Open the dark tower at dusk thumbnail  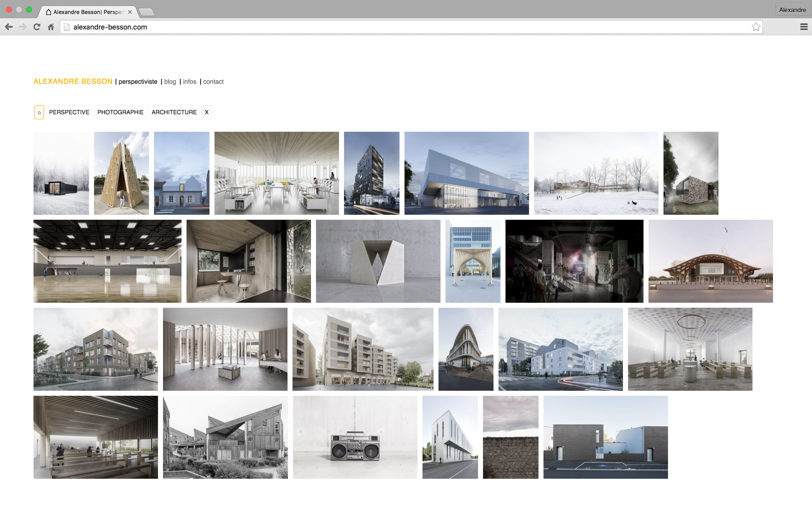pyautogui.click(x=371, y=173)
